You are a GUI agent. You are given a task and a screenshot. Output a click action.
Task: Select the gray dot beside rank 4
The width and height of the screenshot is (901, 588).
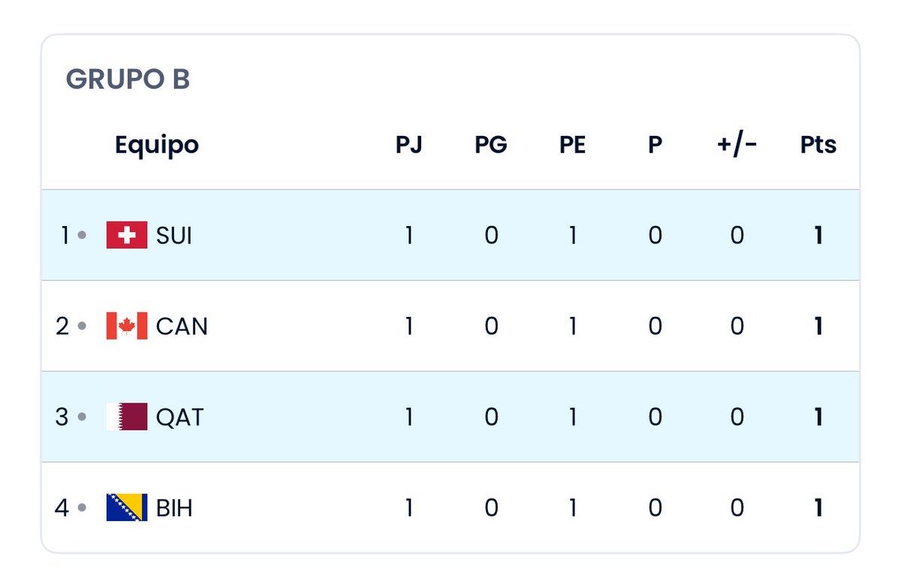click(82, 508)
